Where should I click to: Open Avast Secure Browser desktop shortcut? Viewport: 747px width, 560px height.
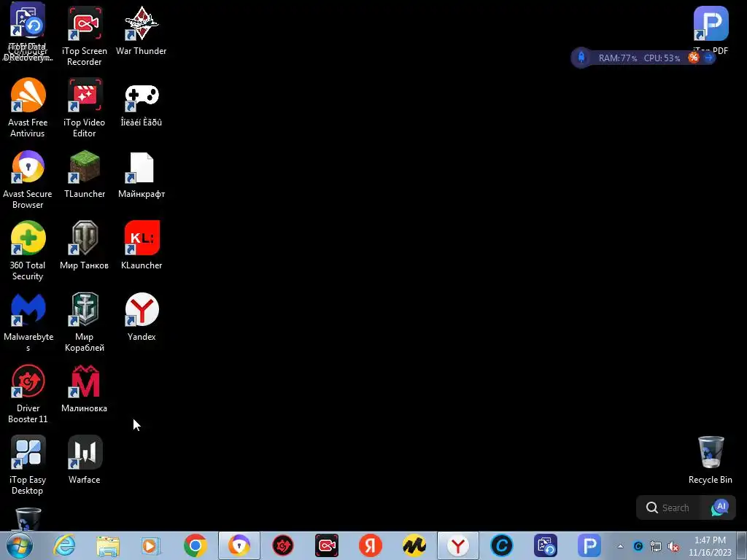coord(28,179)
